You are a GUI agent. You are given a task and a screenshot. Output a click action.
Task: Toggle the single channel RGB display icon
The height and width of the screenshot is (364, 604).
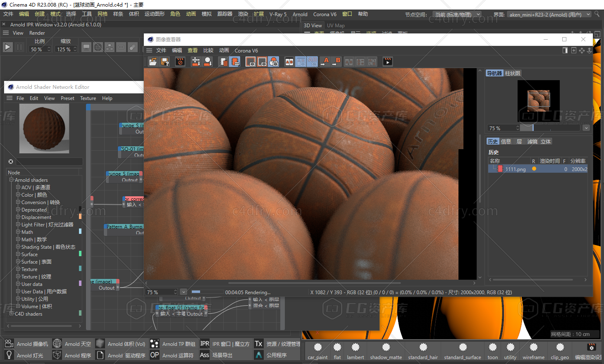274,62
